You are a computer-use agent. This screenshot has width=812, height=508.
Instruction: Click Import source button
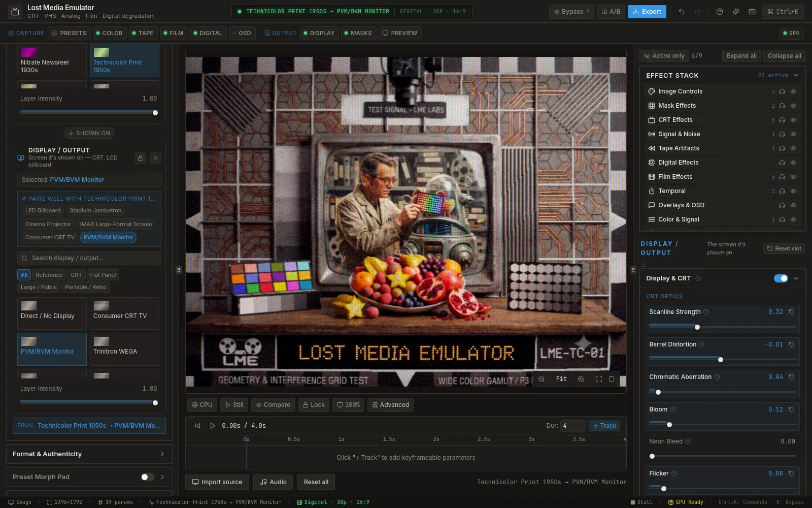click(217, 482)
